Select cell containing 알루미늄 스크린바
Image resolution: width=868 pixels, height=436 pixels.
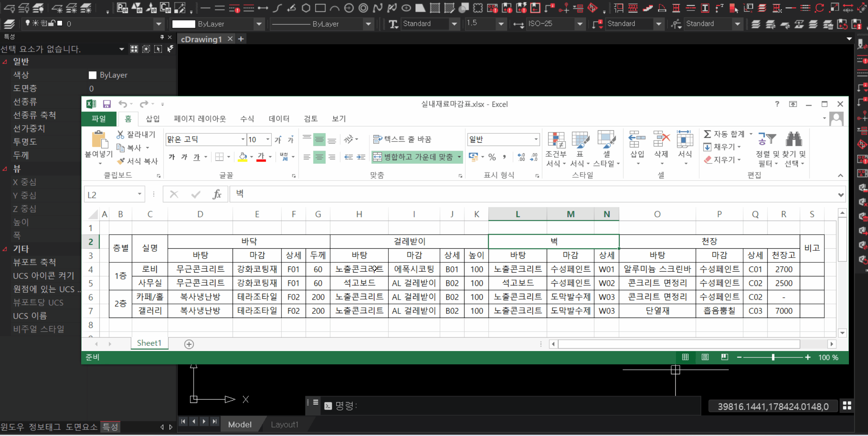pyautogui.click(x=657, y=269)
